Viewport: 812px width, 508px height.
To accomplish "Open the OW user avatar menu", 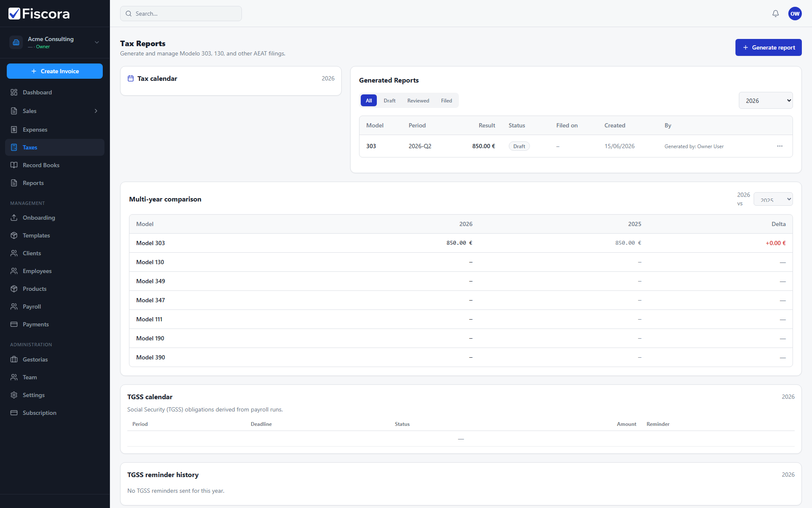I will [795, 14].
